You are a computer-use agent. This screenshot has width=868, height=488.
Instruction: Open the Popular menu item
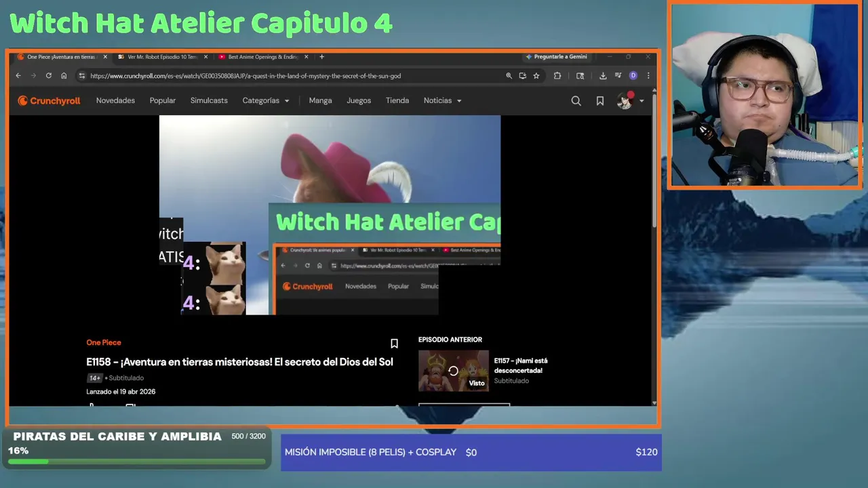[163, 100]
